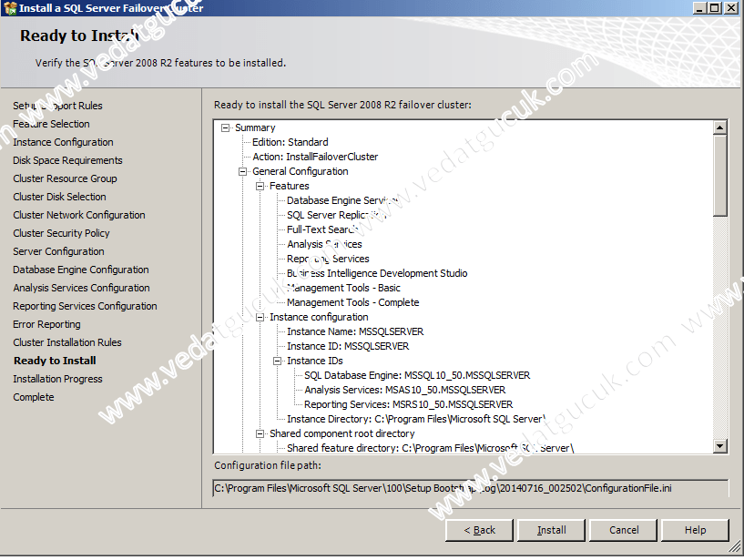This screenshot has width=744, height=560.
Task: Select the Cluster Security Policy step
Action: (x=61, y=233)
